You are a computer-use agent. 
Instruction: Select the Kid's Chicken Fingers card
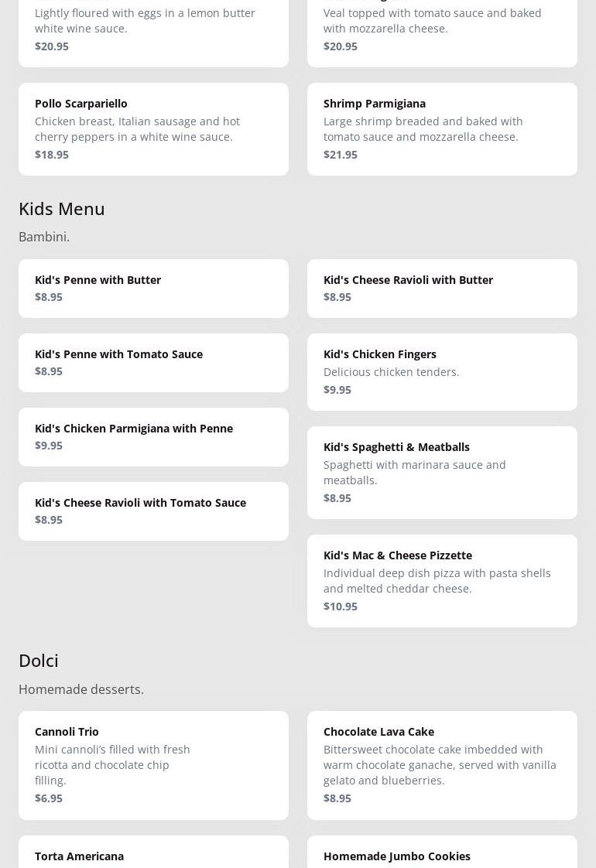pyautogui.click(x=442, y=371)
